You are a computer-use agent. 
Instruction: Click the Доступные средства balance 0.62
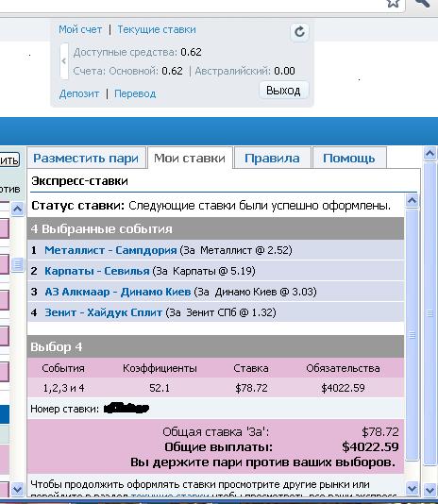click(x=191, y=52)
